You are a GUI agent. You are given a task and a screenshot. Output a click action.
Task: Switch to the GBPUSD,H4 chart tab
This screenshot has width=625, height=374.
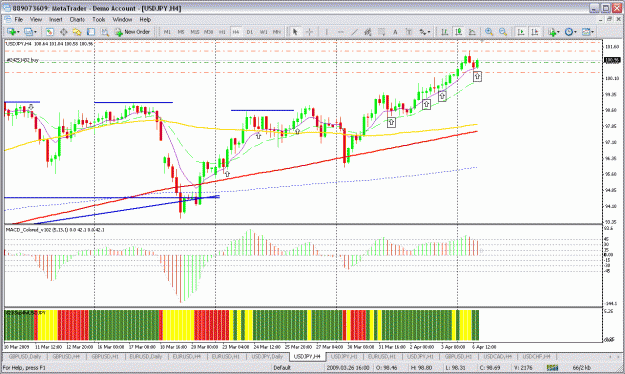[66, 356]
